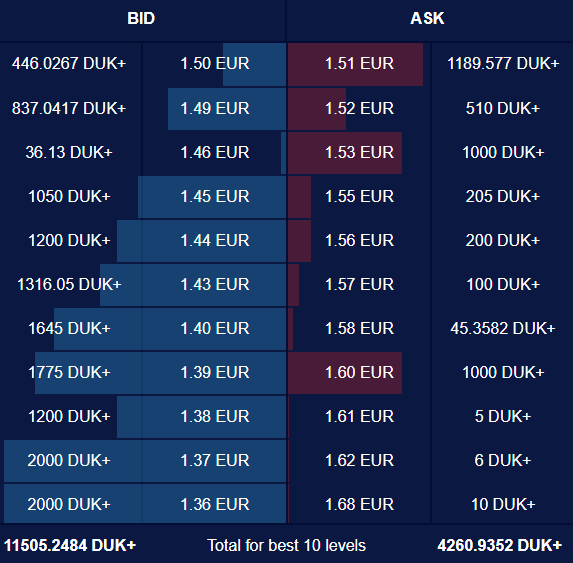Click the 1775 DUK+ bid volume

coord(69,373)
